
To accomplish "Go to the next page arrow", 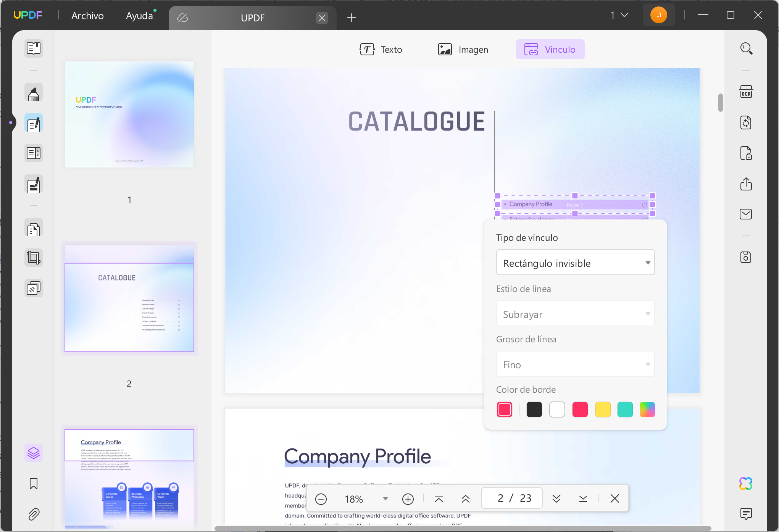I will point(556,498).
